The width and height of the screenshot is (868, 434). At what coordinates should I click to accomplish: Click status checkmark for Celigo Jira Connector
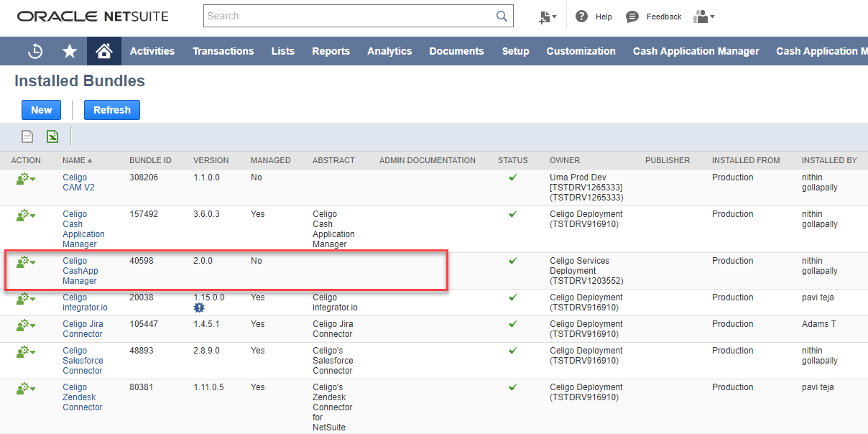(x=512, y=324)
